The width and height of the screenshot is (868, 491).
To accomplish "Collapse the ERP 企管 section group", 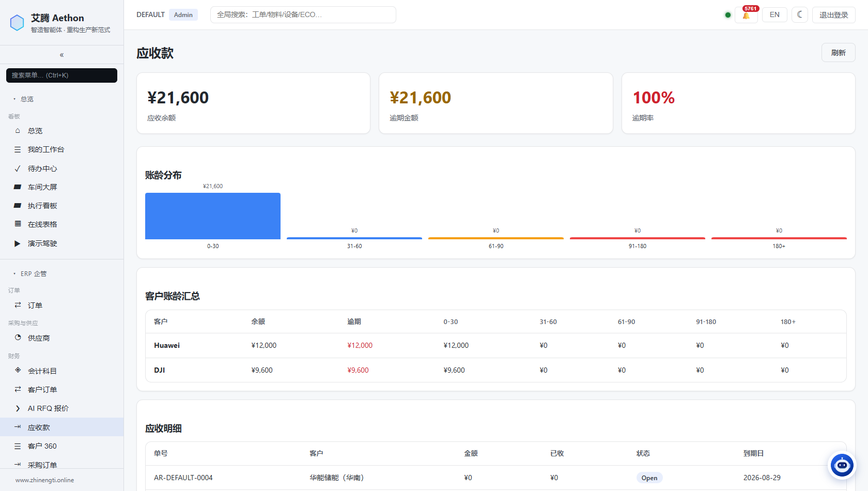I will coord(34,273).
